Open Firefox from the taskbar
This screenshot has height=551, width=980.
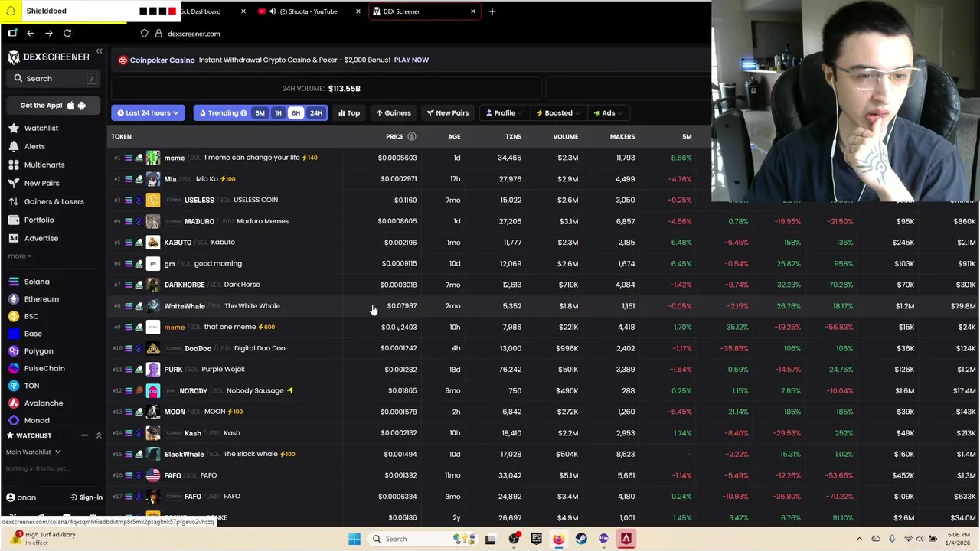click(558, 539)
